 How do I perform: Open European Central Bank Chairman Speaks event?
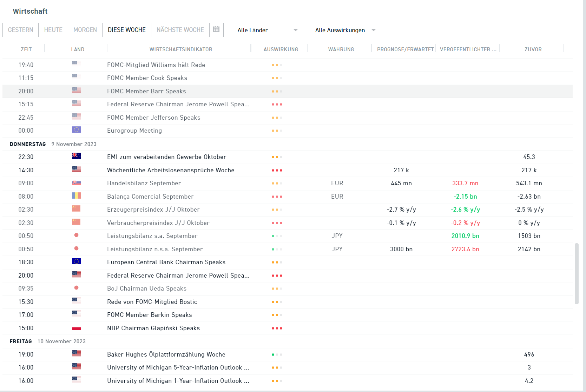click(x=166, y=262)
